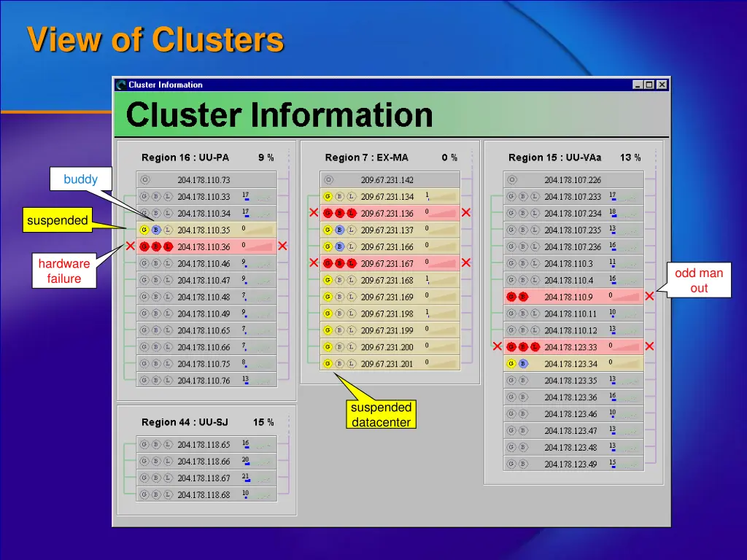Select the Region 7 : EX-MA header

click(366, 157)
